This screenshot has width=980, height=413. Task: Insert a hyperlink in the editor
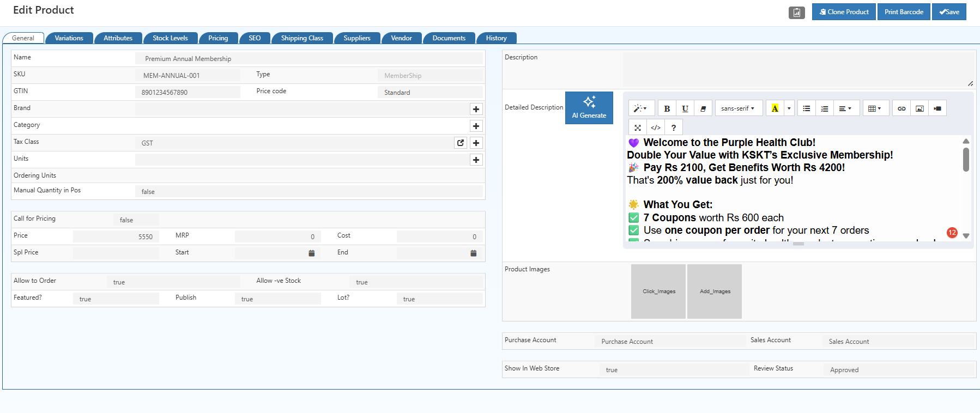point(902,108)
